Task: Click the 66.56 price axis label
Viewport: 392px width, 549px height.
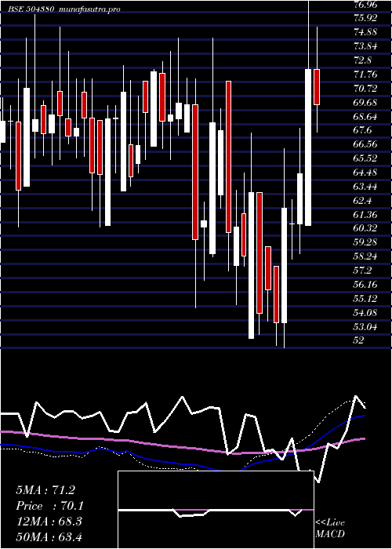Action: 365,144
